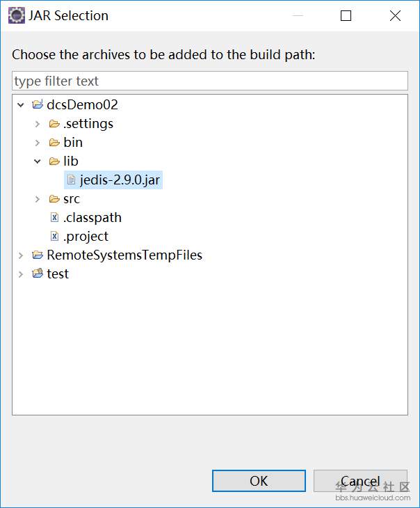
Task: Expand the .settings folder
Action: pyautogui.click(x=38, y=124)
